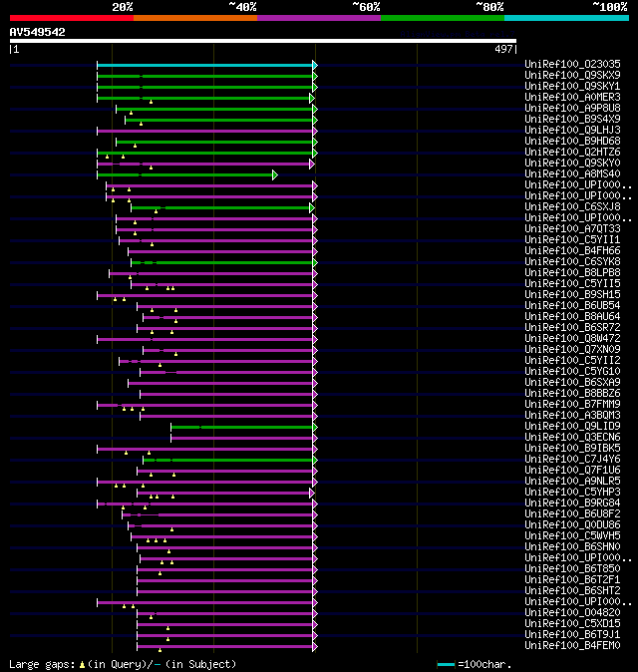Select hit label UniRef100_Q9SKY1
This screenshot has width=638, height=672.
click(572, 86)
